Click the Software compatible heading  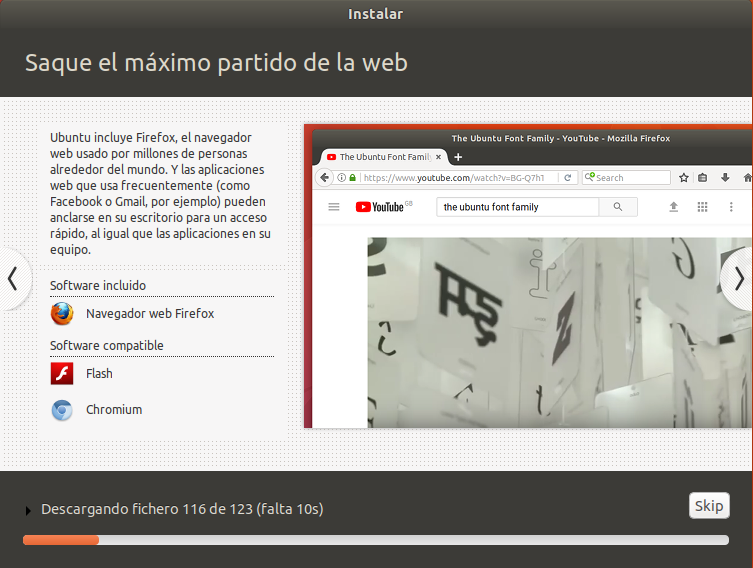[107, 346]
